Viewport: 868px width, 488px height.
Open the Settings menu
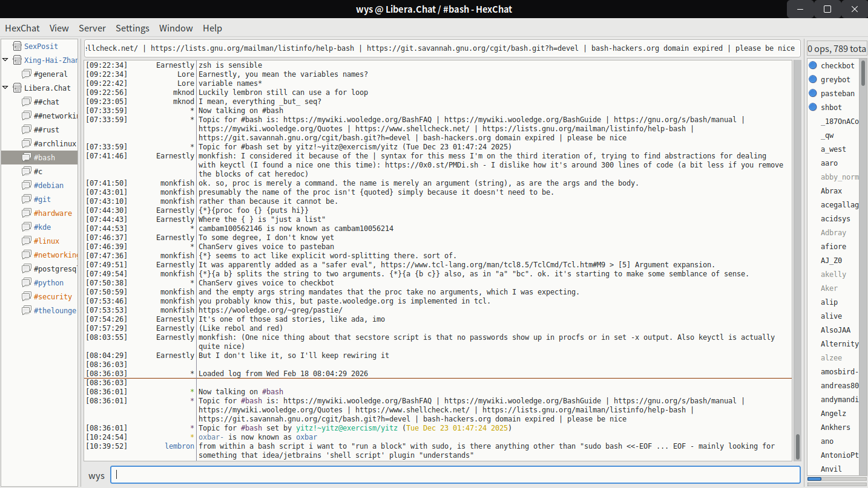132,28
